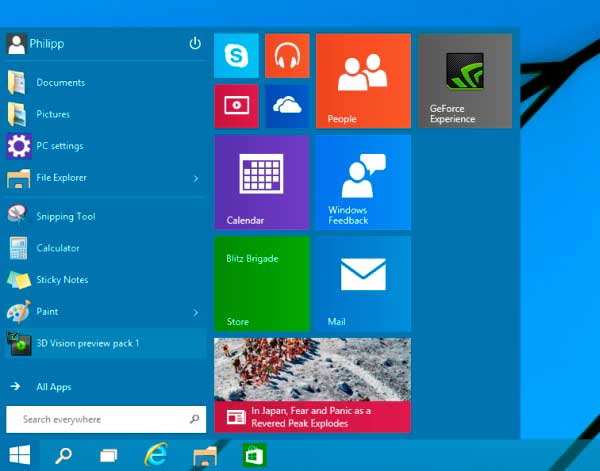This screenshot has height=471, width=600.
Task: Open File Explorer from the taskbar
Action: (205, 456)
